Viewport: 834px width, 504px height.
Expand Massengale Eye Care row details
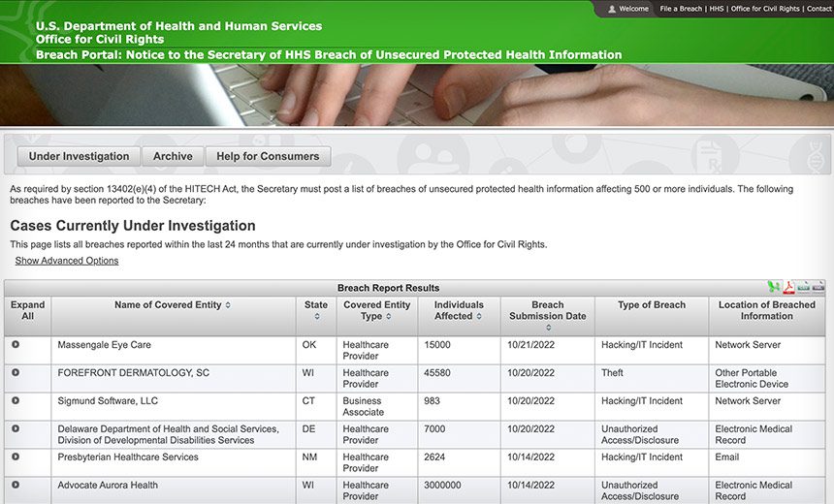pos(16,344)
